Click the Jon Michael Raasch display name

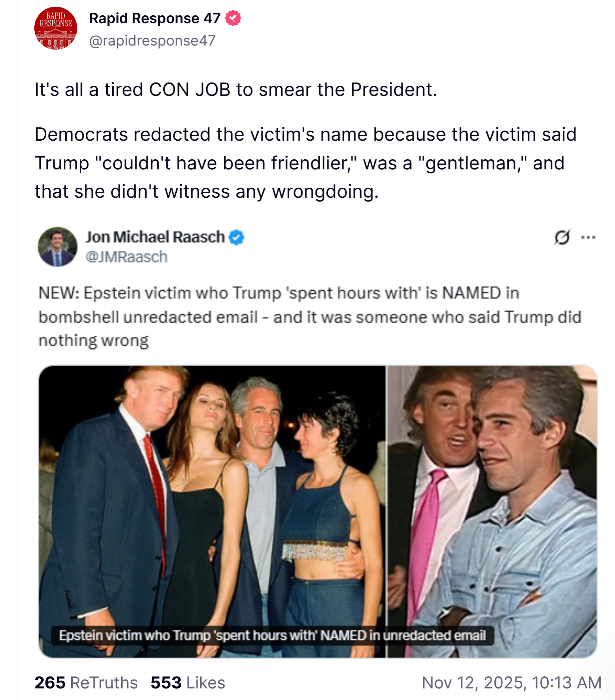coord(155,237)
